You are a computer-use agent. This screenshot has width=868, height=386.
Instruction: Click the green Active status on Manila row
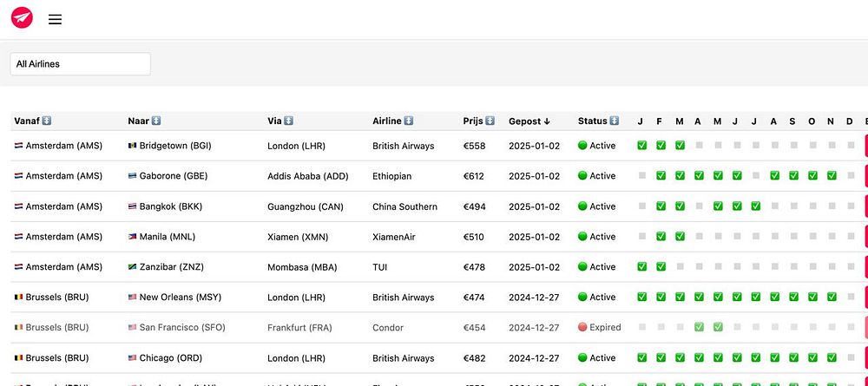point(596,237)
